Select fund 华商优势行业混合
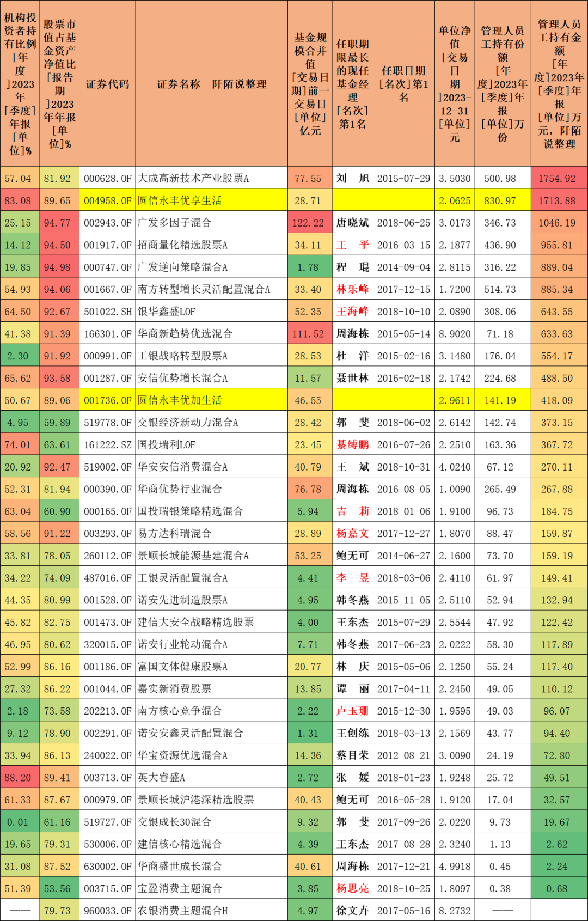588x921 pixels. tap(180, 489)
